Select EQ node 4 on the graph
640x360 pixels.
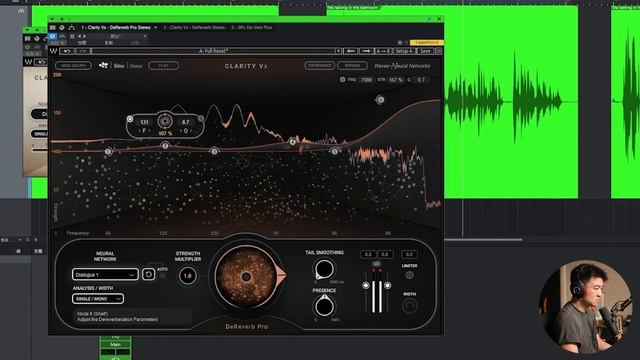click(x=292, y=142)
